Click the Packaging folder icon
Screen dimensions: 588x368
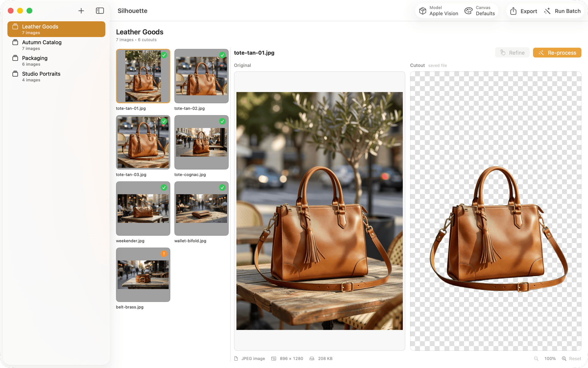point(15,58)
